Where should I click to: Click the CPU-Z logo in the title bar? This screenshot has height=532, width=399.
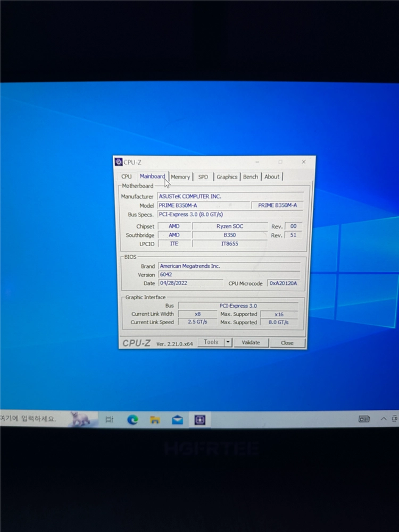[119, 162]
